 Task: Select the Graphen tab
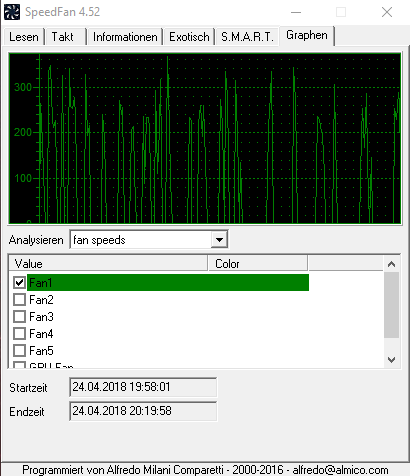[x=307, y=35]
